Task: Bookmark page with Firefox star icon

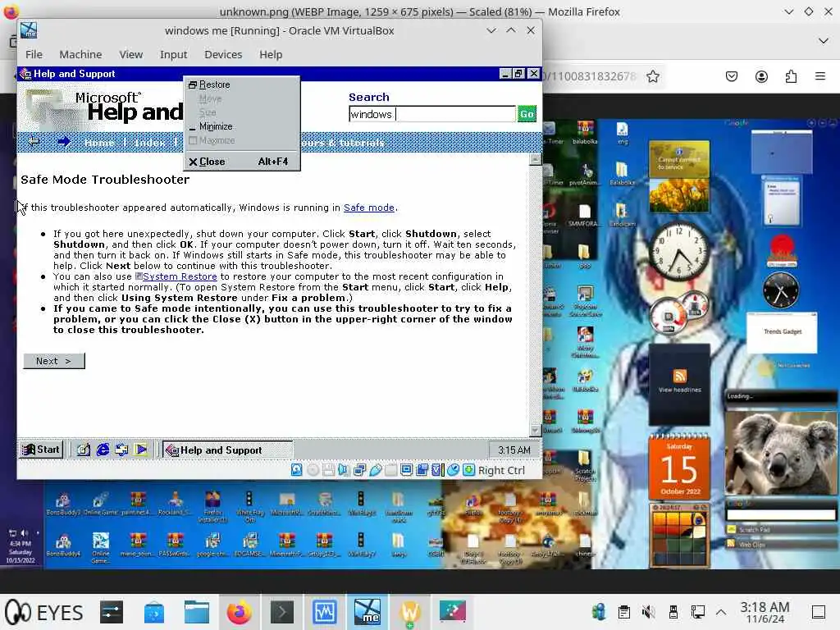Action: [x=652, y=76]
